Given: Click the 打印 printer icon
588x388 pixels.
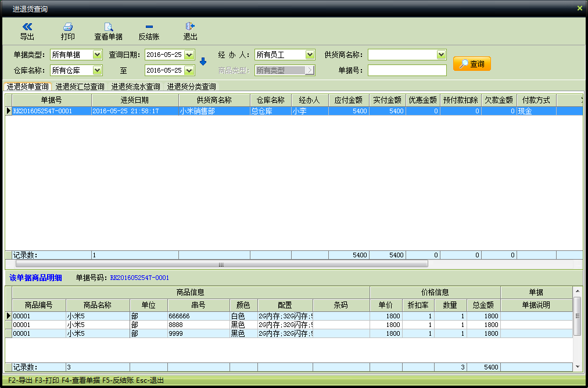Looking at the screenshot, I should 67,27.
